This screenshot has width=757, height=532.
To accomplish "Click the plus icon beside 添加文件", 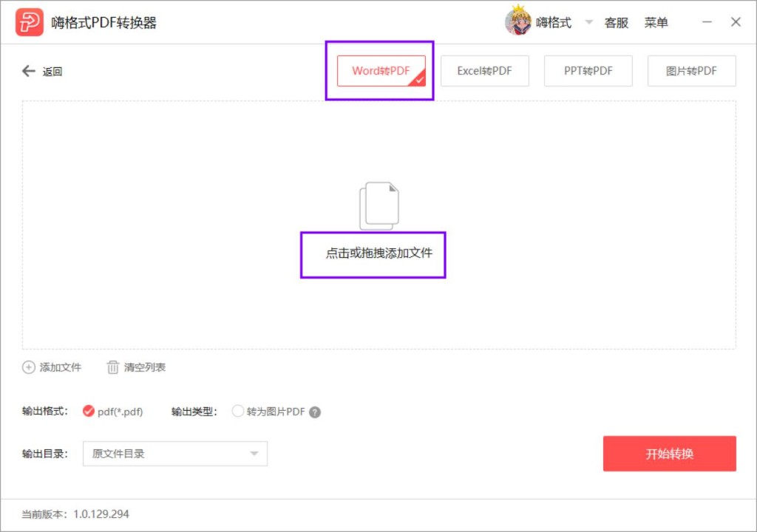I will [x=29, y=367].
